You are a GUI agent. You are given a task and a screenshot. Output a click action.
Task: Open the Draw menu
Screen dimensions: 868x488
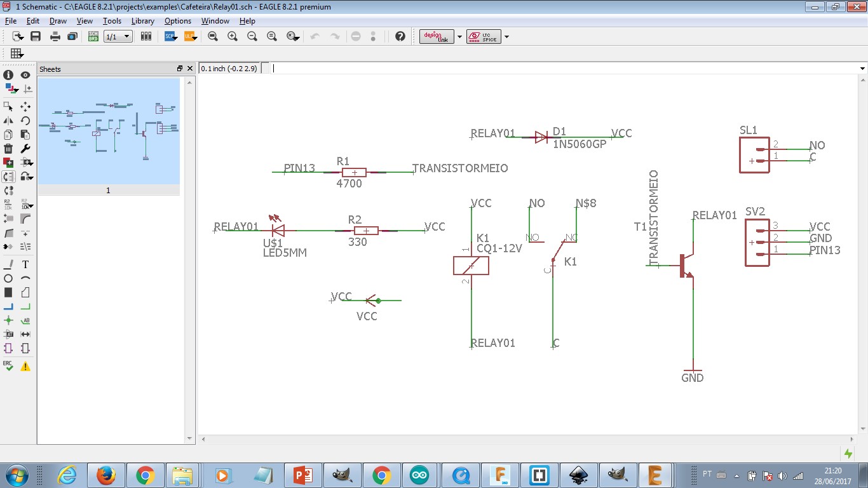tap(58, 21)
